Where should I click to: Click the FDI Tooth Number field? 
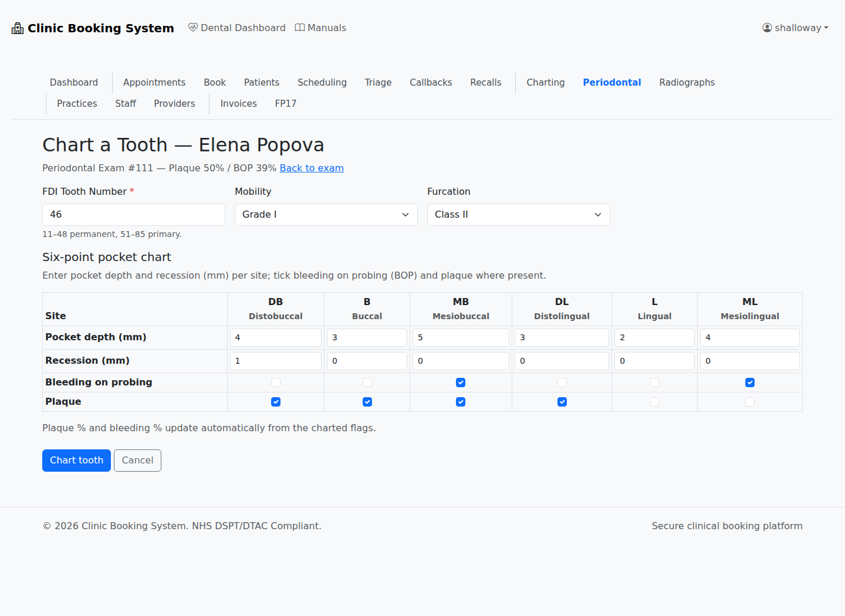134,215
